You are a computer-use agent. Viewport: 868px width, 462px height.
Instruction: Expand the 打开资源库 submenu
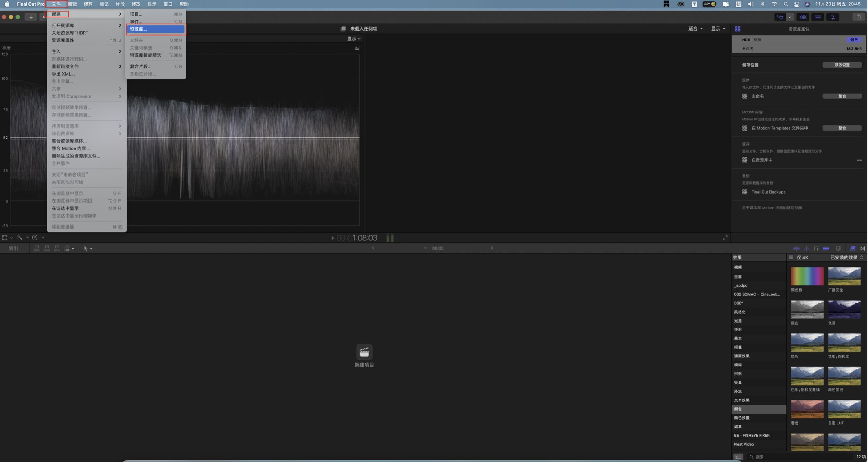point(86,25)
